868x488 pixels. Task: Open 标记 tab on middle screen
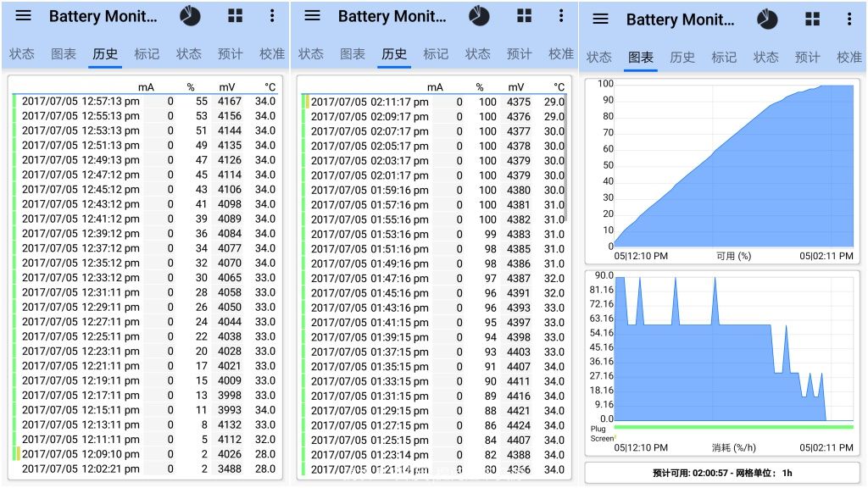click(436, 53)
